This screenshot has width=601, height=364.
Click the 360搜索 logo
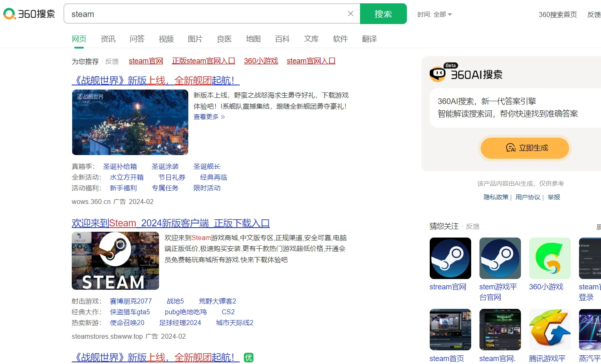29,14
